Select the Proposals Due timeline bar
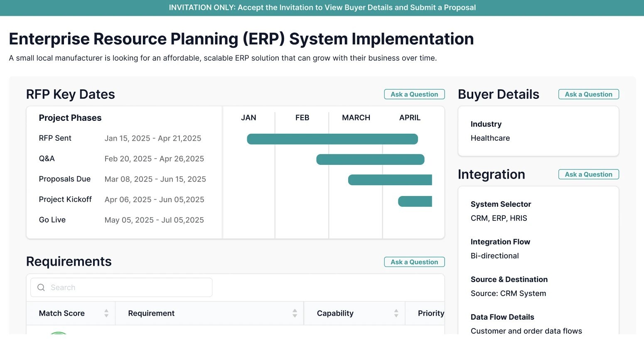Viewport: 644px width, 343px height. [390, 180]
